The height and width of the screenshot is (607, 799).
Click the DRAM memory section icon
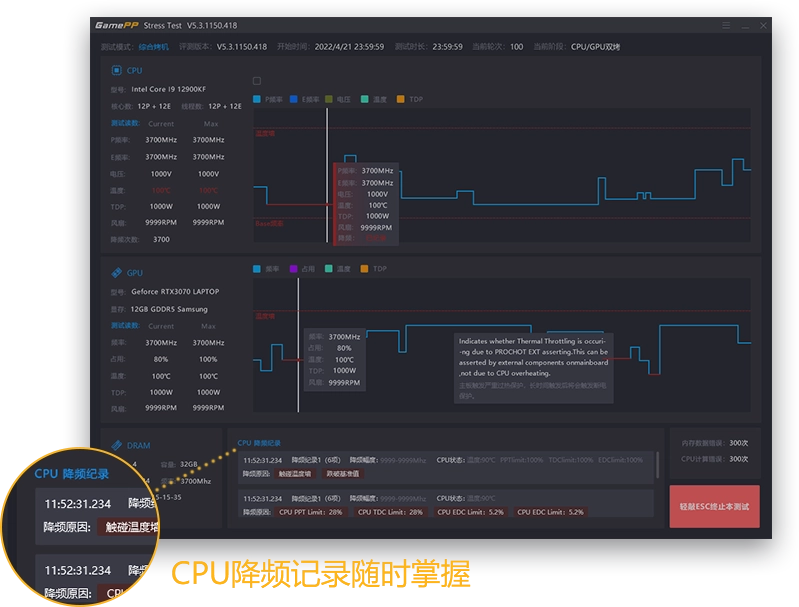117,445
